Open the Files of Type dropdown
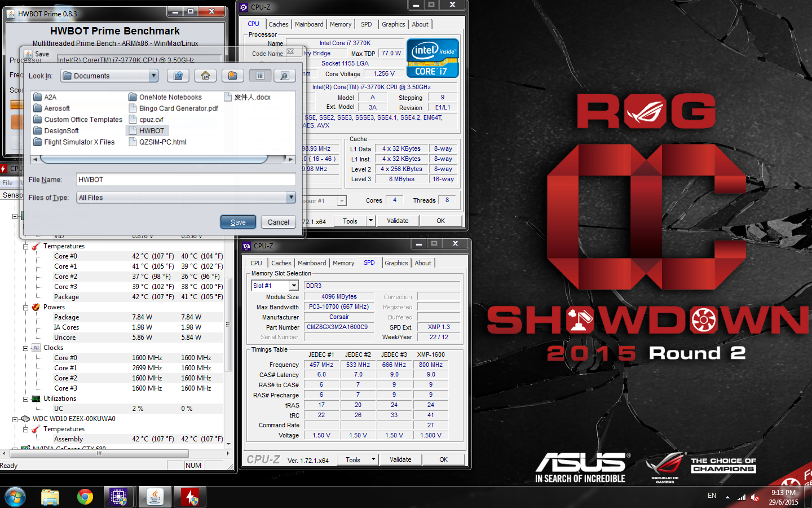The image size is (812, 508). (291, 198)
